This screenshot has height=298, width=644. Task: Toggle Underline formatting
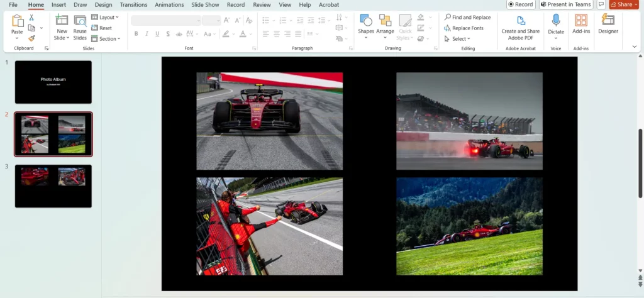(157, 34)
